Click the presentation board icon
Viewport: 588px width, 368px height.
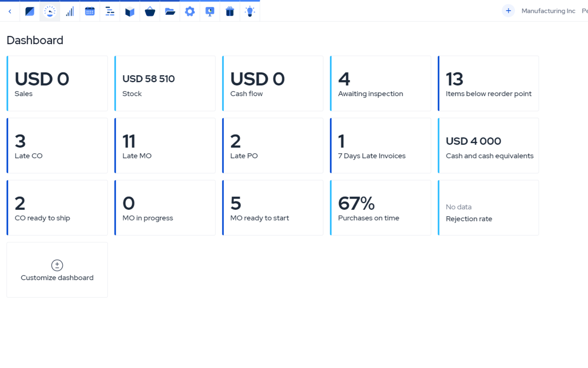click(209, 11)
